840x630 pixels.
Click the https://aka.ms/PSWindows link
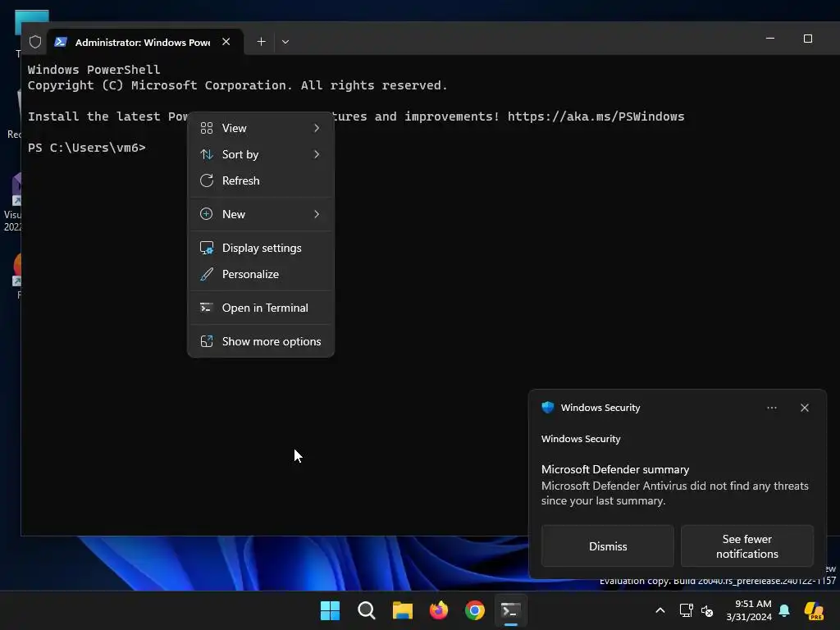tap(596, 116)
